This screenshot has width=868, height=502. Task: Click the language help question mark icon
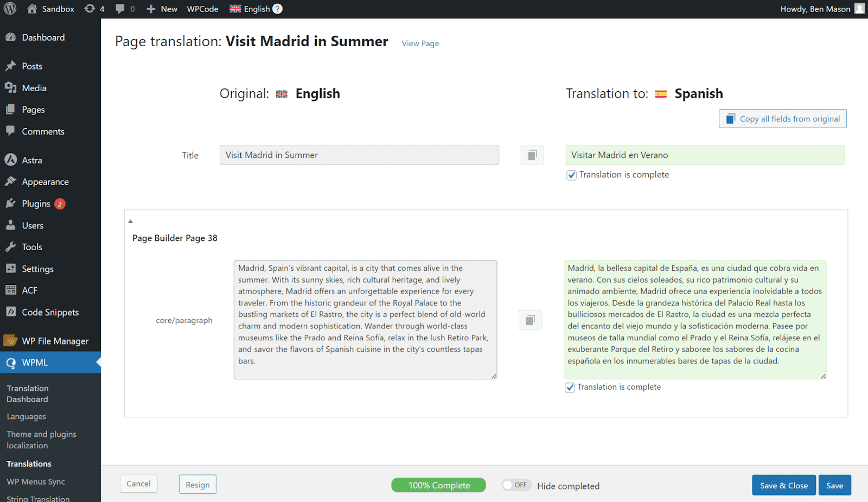click(277, 9)
